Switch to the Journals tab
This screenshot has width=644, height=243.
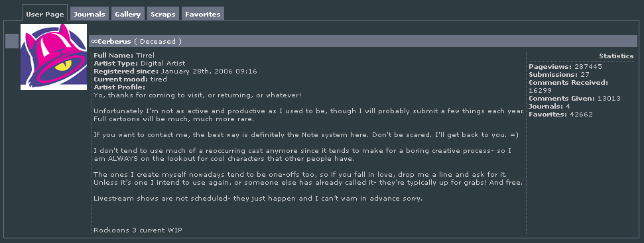[90, 13]
